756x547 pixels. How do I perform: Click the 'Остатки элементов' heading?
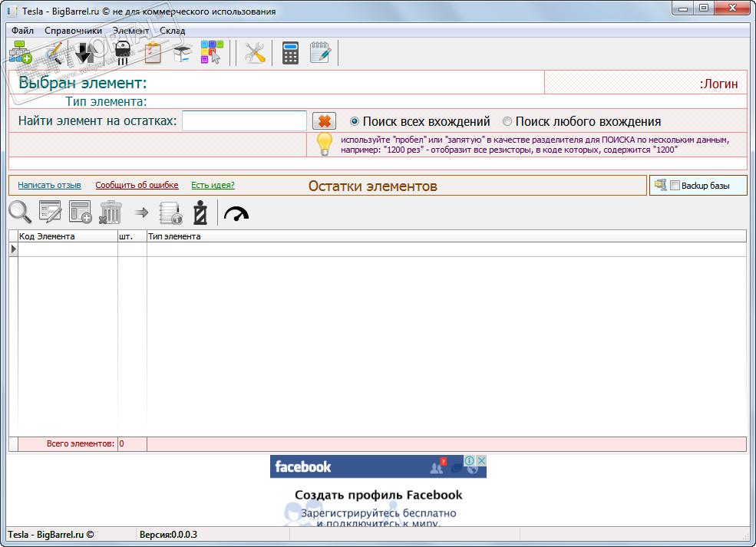pos(373,186)
